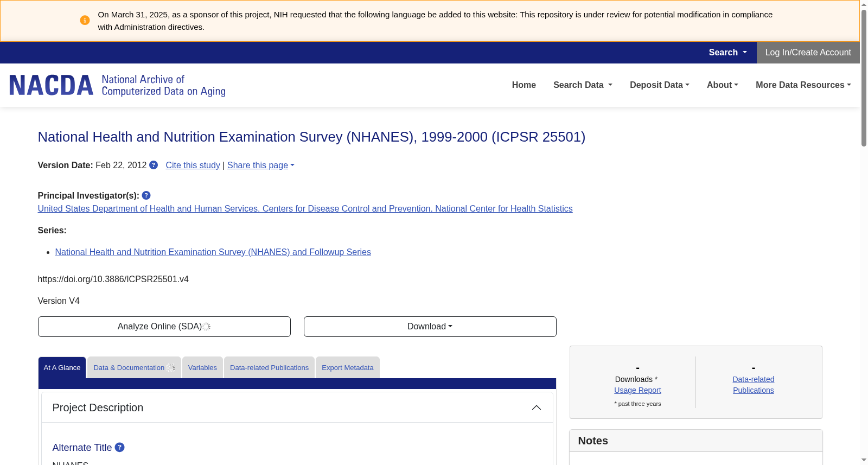Open the Download dropdown button
The image size is (868, 465).
(x=430, y=327)
